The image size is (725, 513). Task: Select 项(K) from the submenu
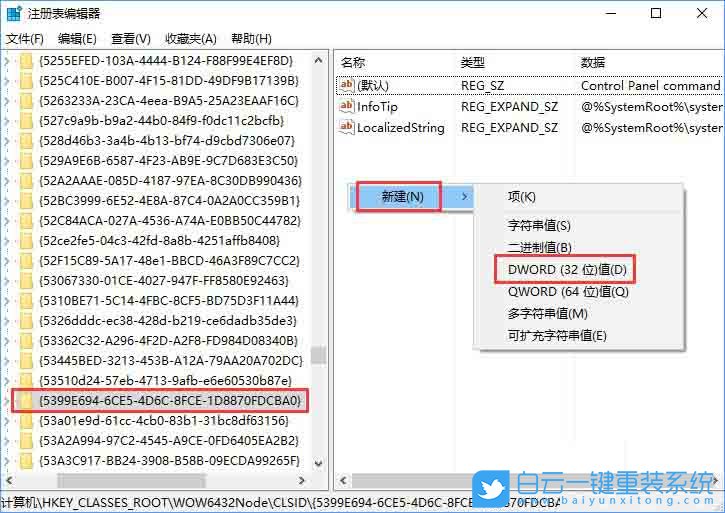pyautogui.click(x=522, y=197)
